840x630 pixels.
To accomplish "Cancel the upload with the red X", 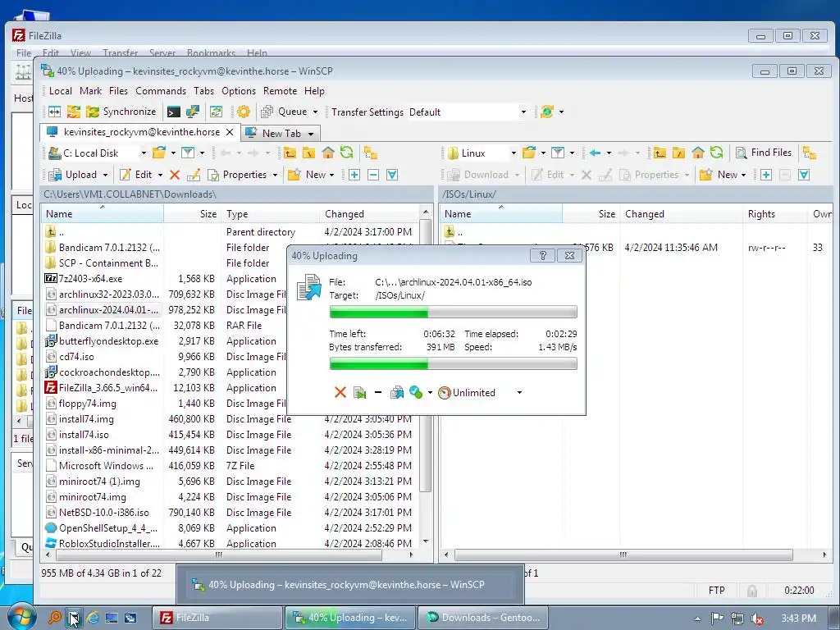I will point(340,393).
